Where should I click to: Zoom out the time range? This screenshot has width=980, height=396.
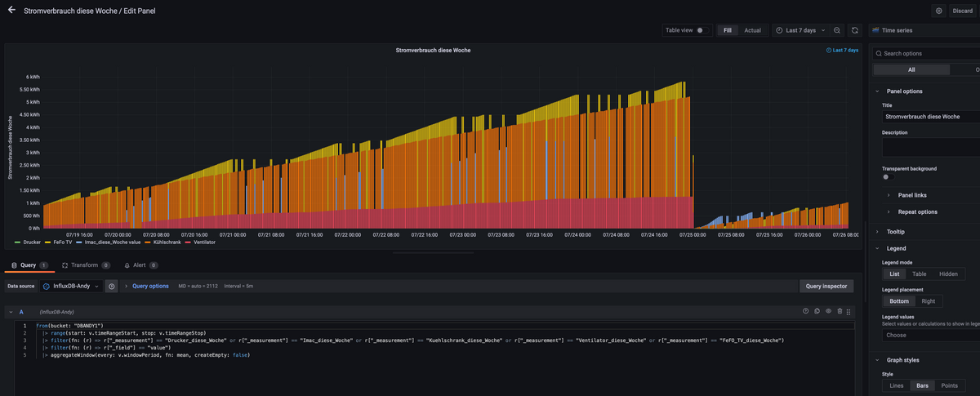coord(837,30)
